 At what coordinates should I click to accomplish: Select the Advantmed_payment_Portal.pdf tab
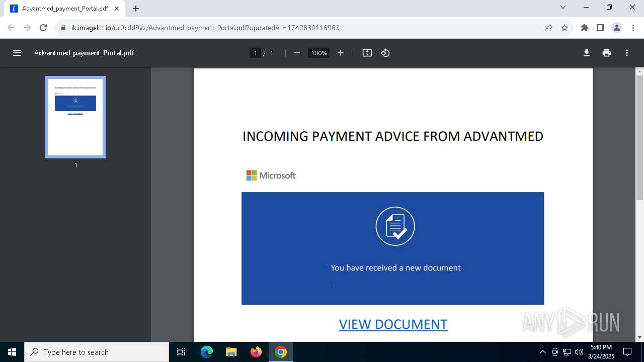(x=65, y=8)
